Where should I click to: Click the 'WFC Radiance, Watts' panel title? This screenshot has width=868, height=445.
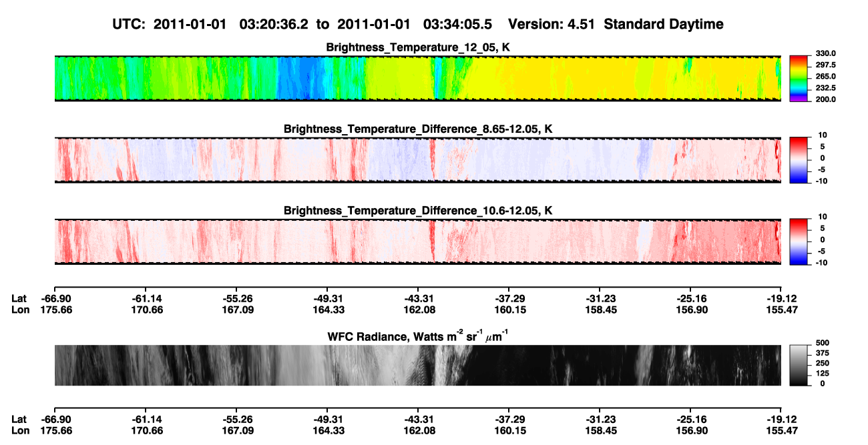[418, 336]
